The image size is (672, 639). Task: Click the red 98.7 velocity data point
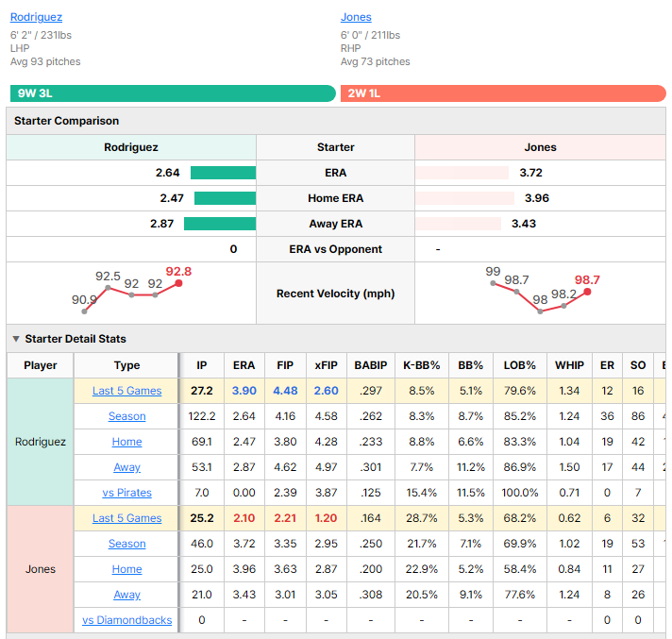point(588,292)
